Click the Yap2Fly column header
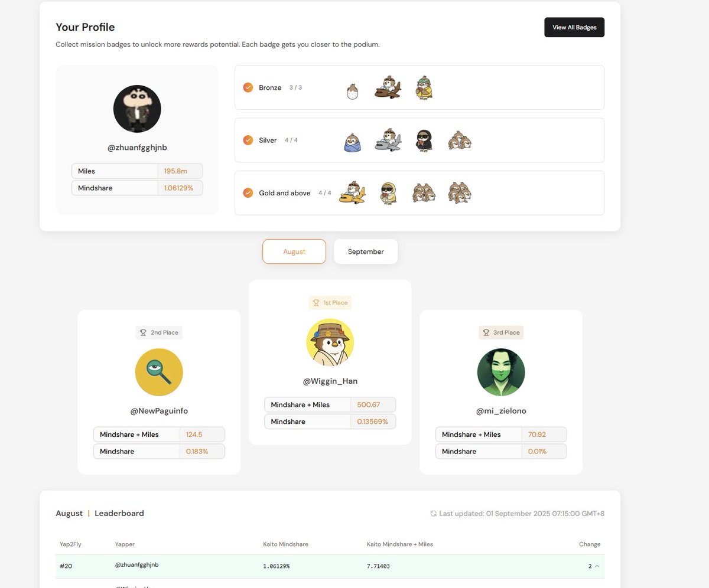This screenshot has width=709, height=588. click(x=70, y=544)
